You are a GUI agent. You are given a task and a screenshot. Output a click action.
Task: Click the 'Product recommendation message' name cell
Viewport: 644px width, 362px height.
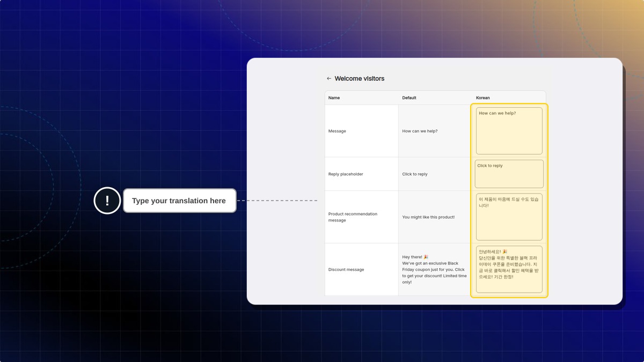click(x=361, y=217)
